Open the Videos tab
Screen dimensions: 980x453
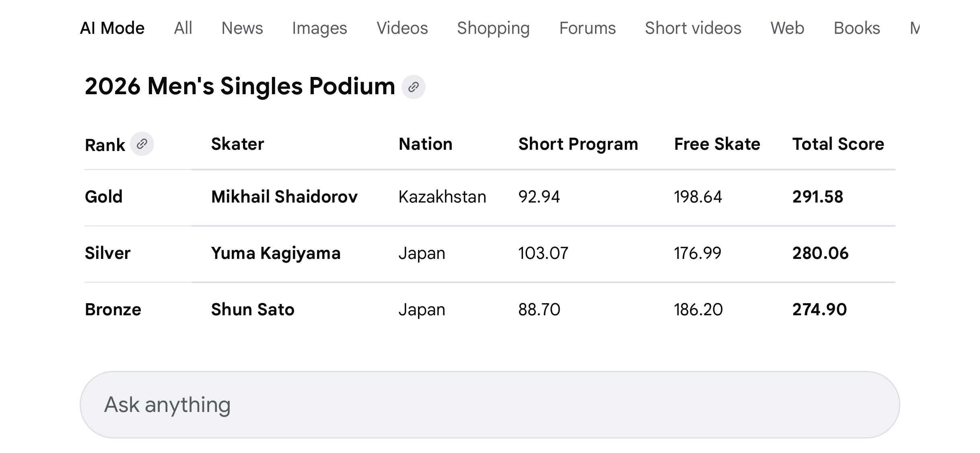402,28
